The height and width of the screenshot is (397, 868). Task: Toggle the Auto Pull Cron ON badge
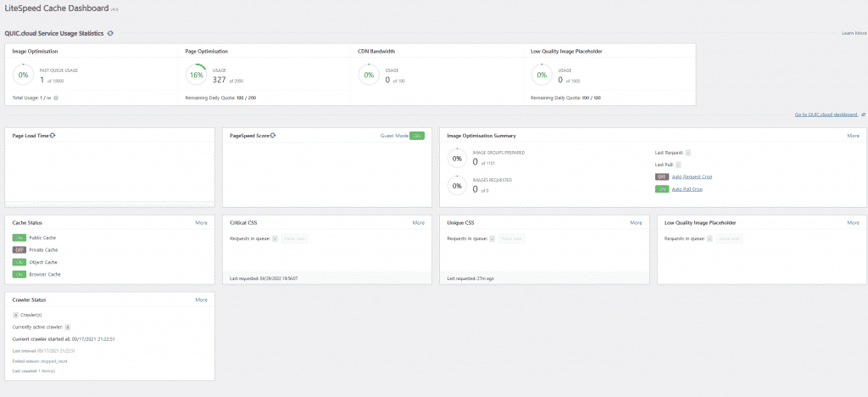pos(662,189)
